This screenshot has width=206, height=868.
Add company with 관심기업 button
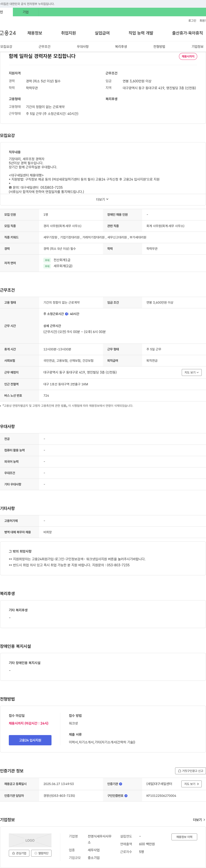coord(19,853)
